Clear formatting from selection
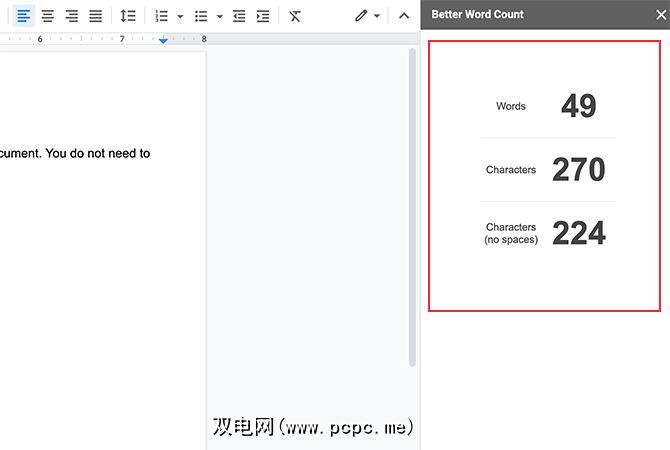 pos(295,16)
